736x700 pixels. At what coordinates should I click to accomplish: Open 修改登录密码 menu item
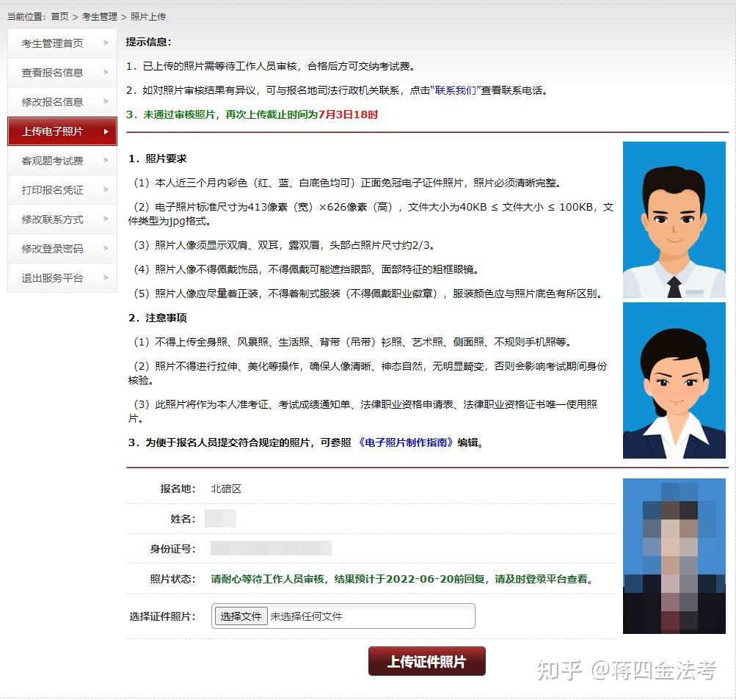click(62, 248)
